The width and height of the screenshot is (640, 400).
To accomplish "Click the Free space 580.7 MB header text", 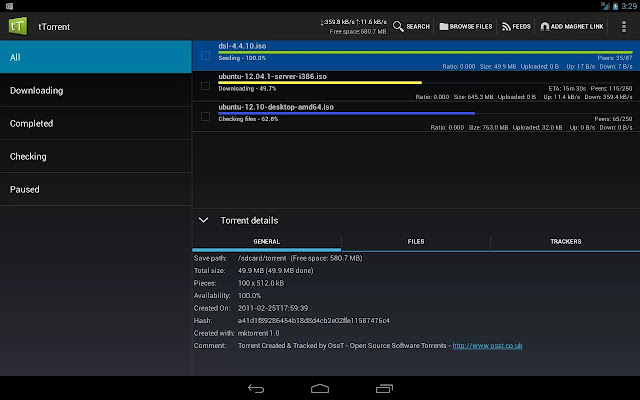I will (358, 31).
